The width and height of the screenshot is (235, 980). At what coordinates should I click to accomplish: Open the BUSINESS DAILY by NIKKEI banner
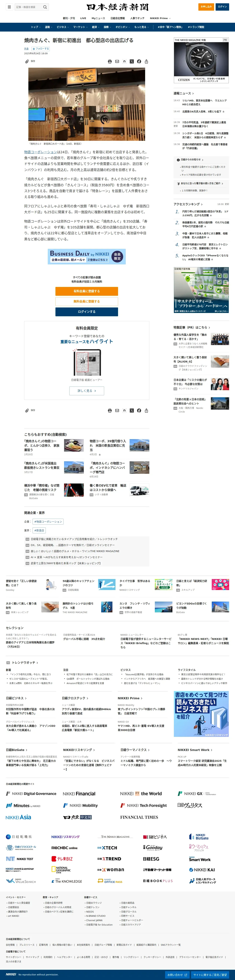(x=87, y=256)
